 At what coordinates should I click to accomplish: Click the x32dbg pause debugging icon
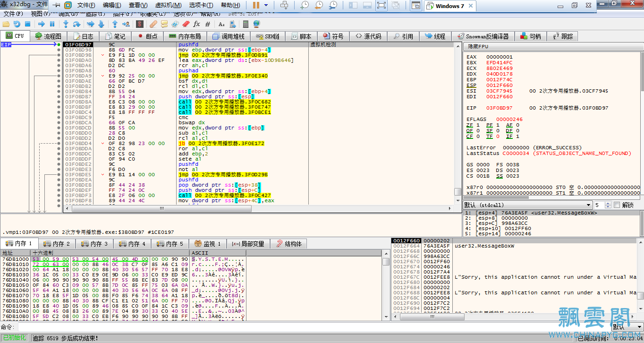pos(52,24)
